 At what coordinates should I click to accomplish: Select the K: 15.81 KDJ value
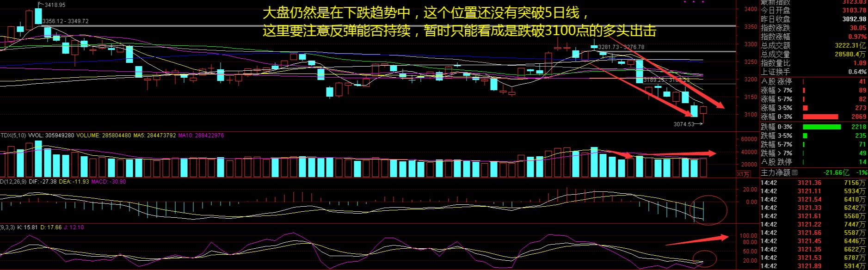27,227
